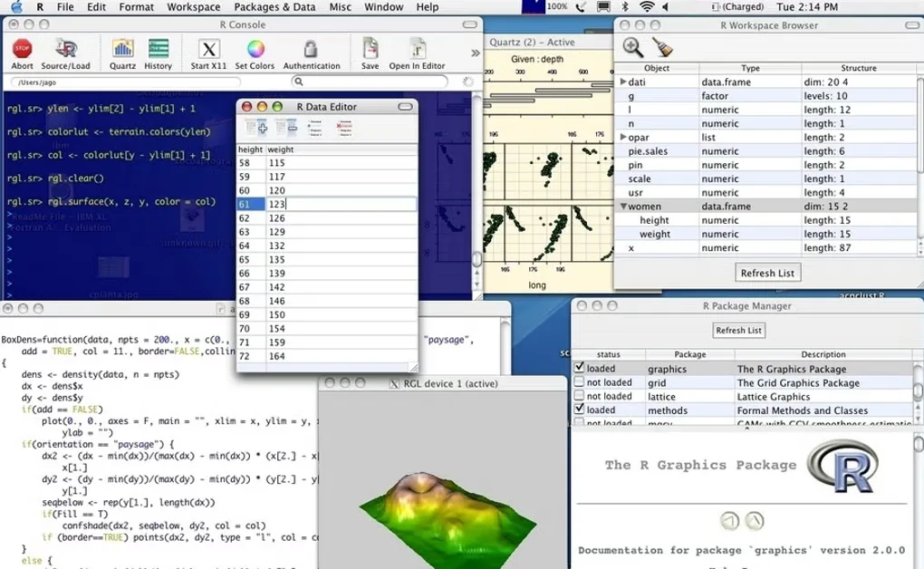Click the Apple menu icon
This screenshot has width=924, height=569.
[x=17, y=7]
